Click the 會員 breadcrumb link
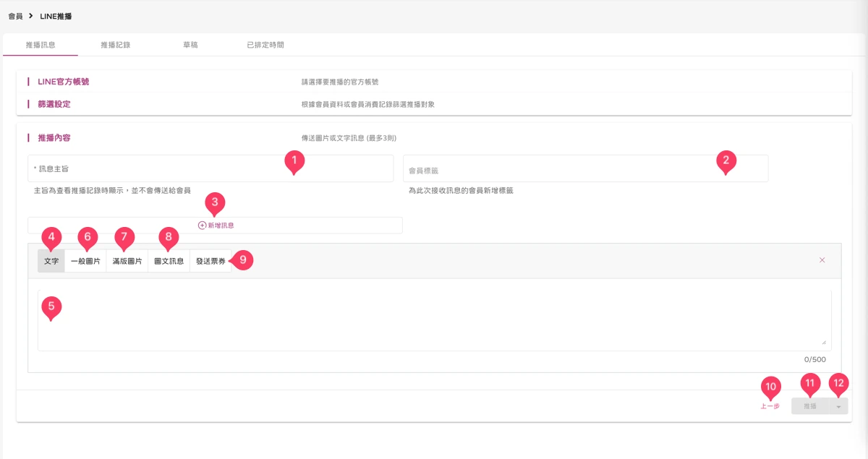Image resolution: width=868 pixels, height=459 pixels. (x=15, y=15)
